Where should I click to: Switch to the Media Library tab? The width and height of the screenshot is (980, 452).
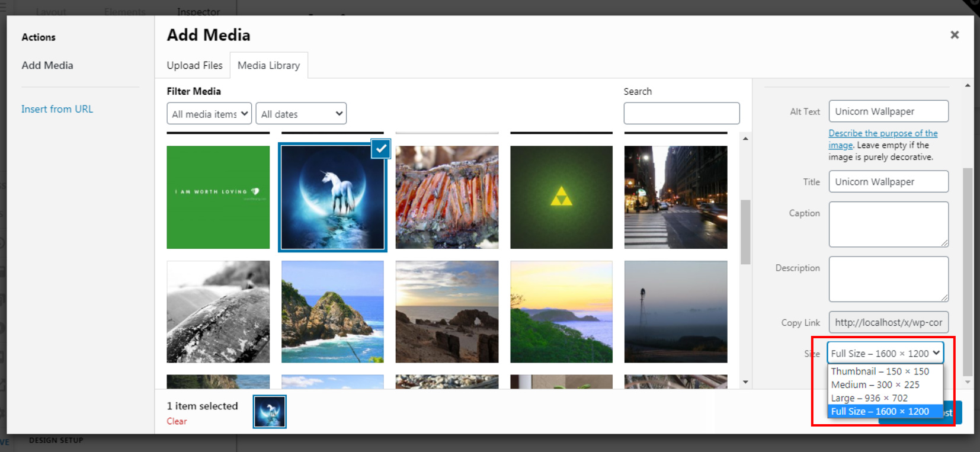(269, 65)
